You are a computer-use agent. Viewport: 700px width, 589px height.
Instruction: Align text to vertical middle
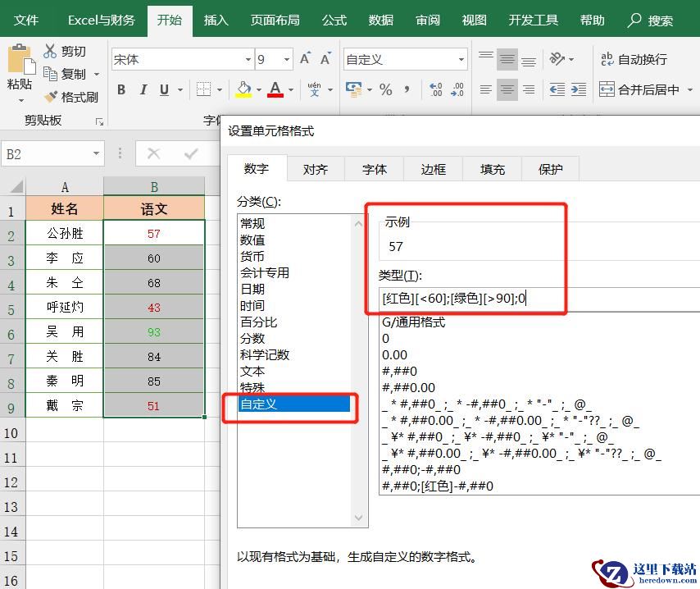click(507, 59)
